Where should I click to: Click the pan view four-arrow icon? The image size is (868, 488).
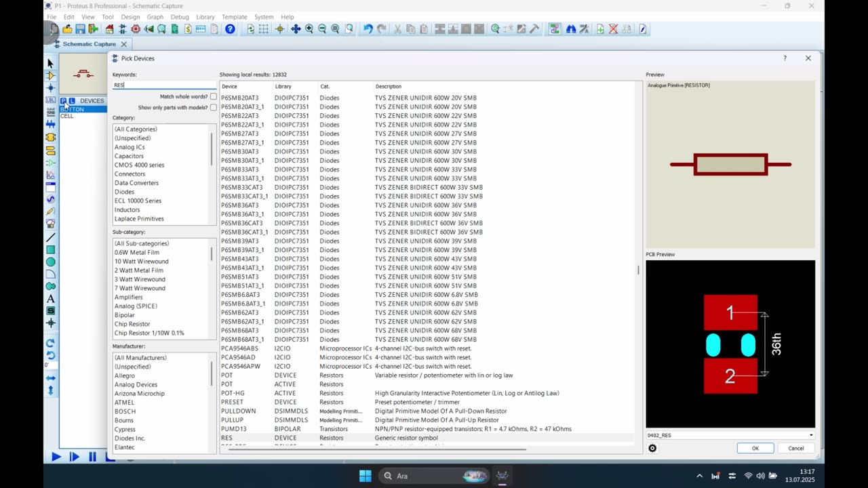pyautogui.click(x=296, y=29)
